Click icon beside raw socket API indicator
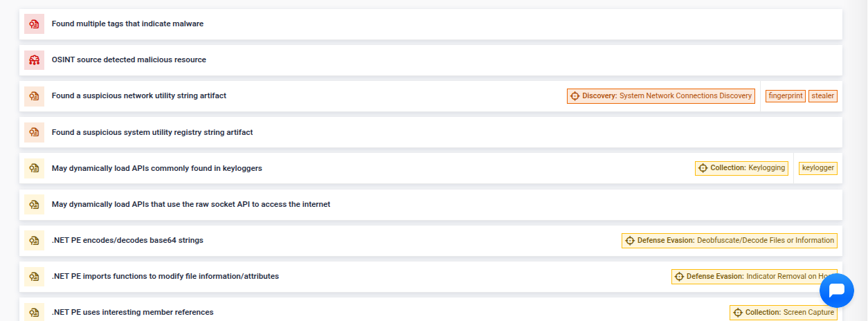The width and height of the screenshot is (868, 321). coord(34,204)
